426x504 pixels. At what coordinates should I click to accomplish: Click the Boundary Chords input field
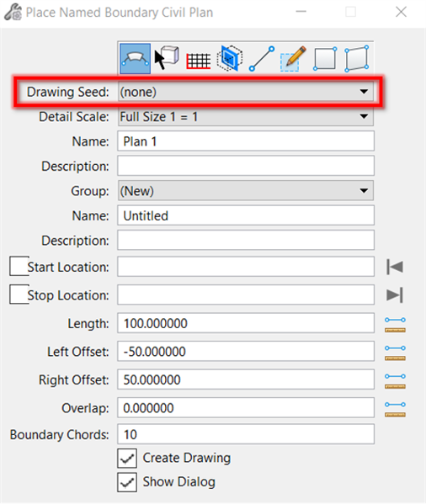coord(246,434)
